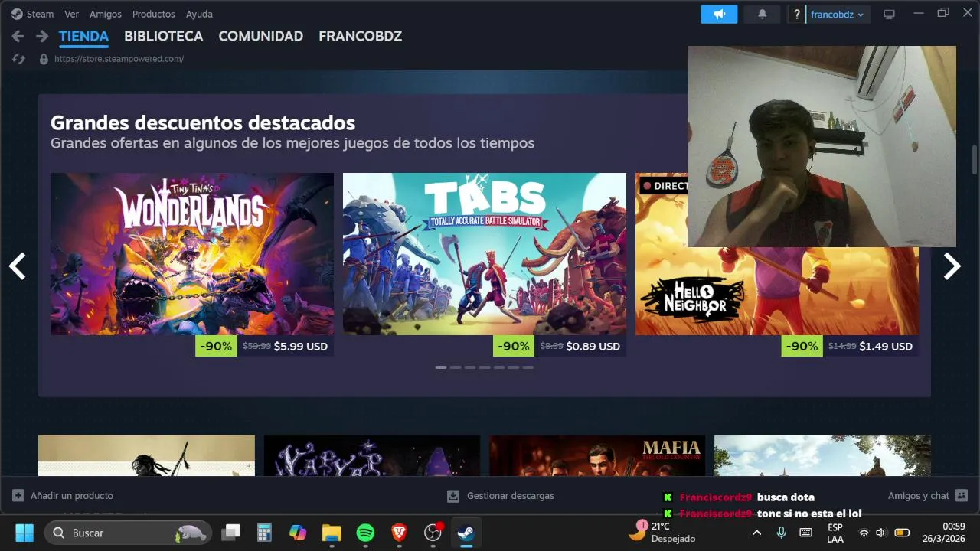
Task: Show hidden system tray icons
Action: pyautogui.click(x=756, y=533)
